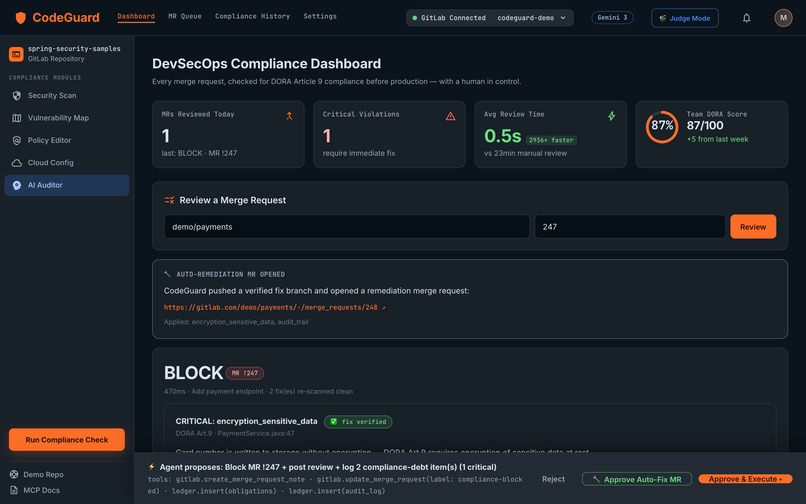Open the Dashboard tab

[136, 16]
